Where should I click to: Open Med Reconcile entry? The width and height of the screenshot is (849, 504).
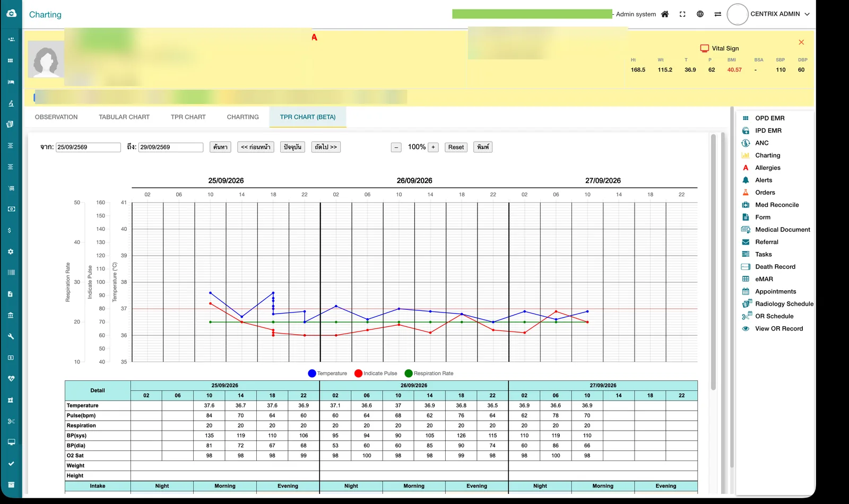[x=776, y=205]
